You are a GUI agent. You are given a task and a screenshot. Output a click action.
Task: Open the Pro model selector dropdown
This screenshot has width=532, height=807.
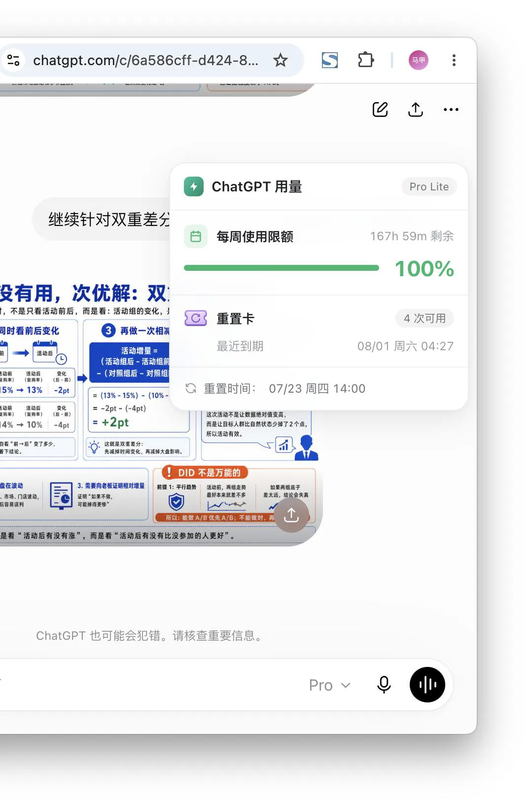329,685
